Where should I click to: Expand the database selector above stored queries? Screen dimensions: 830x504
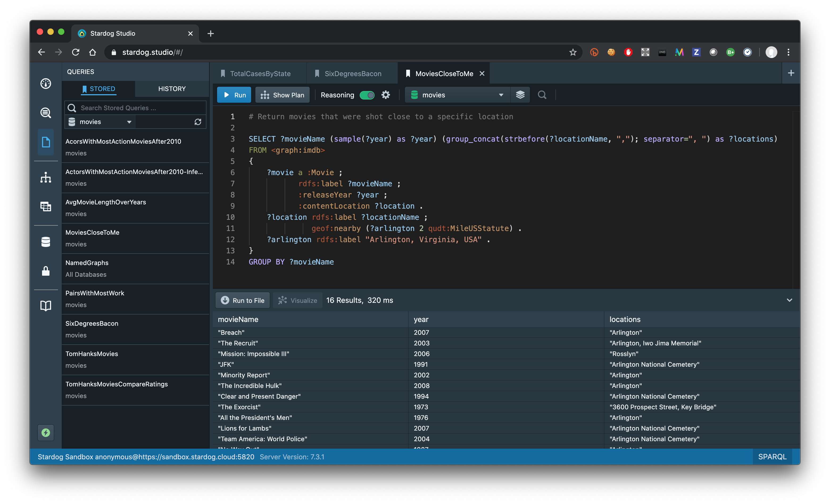pyautogui.click(x=100, y=122)
